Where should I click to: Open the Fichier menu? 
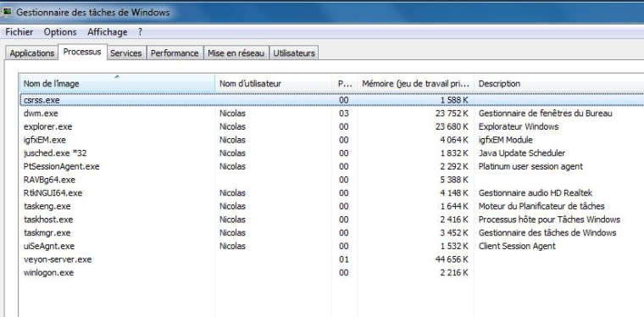click(19, 32)
